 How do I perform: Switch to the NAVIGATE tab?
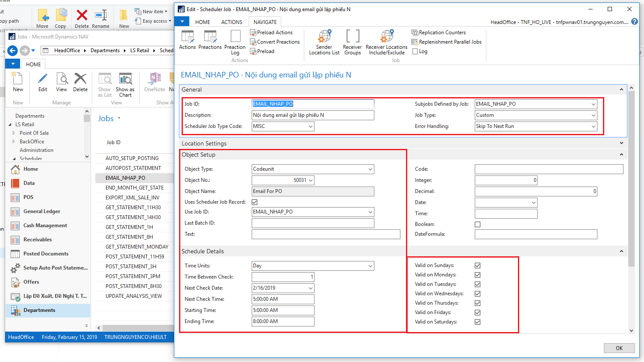265,22
